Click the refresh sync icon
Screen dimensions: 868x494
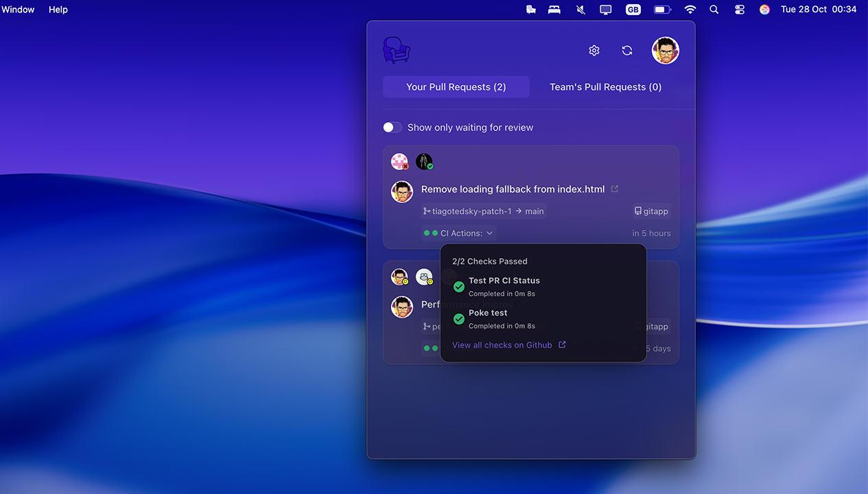click(626, 50)
